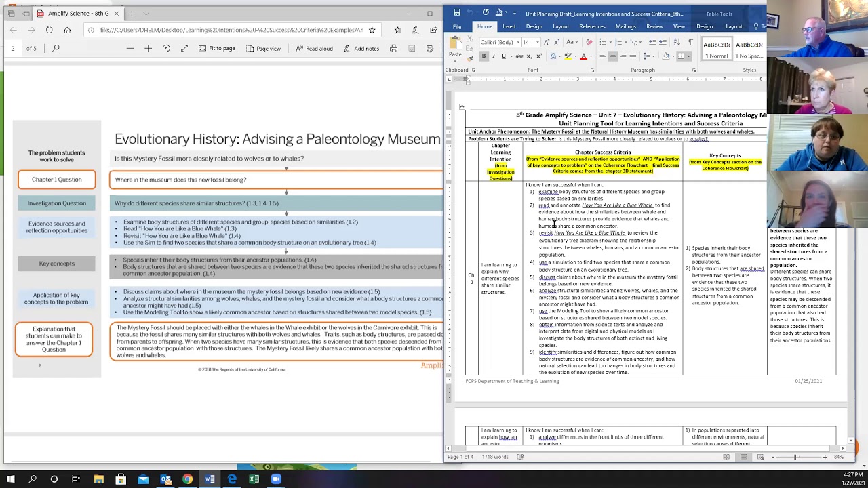Expand the Font dialog launcher

pyautogui.click(x=593, y=70)
